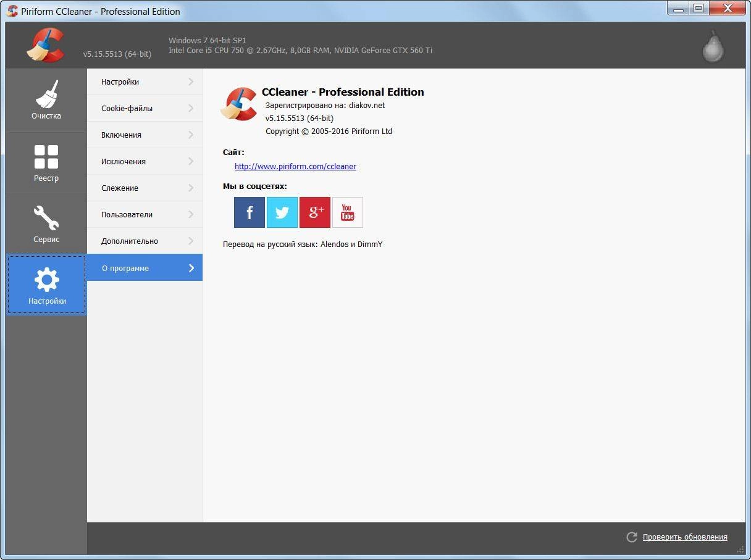The height and width of the screenshot is (560, 751).
Task: Open the Включения submenu item
Action: [145, 135]
